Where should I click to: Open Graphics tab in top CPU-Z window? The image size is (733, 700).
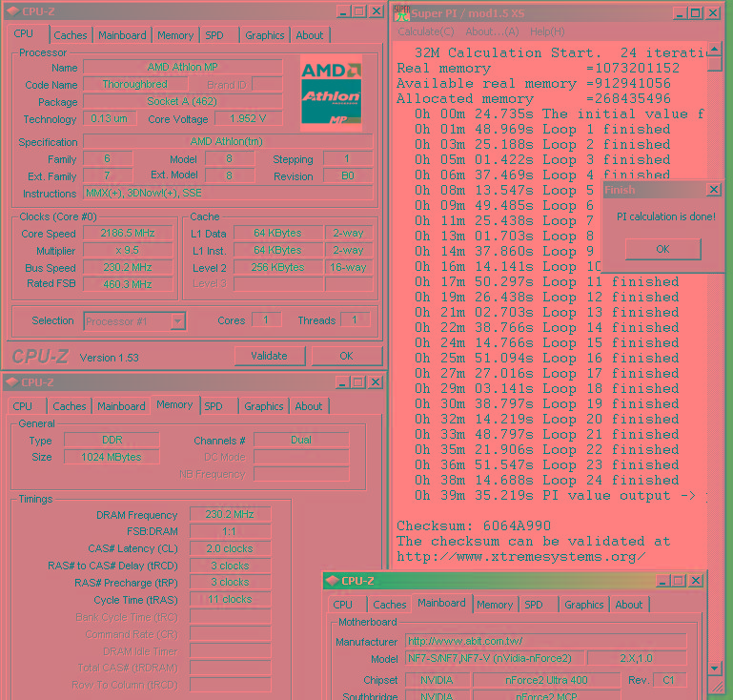265,35
